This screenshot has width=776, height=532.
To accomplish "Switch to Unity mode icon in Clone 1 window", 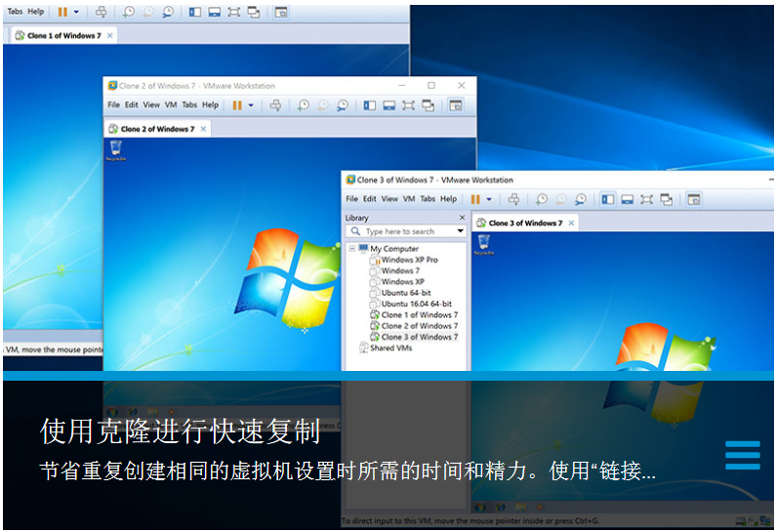I will [x=254, y=12].
